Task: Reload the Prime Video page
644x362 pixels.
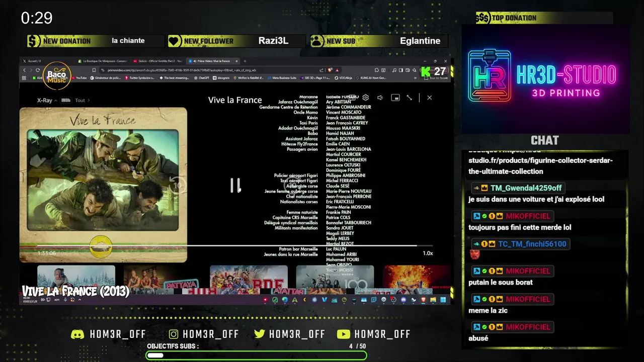Action: [38, 70]
